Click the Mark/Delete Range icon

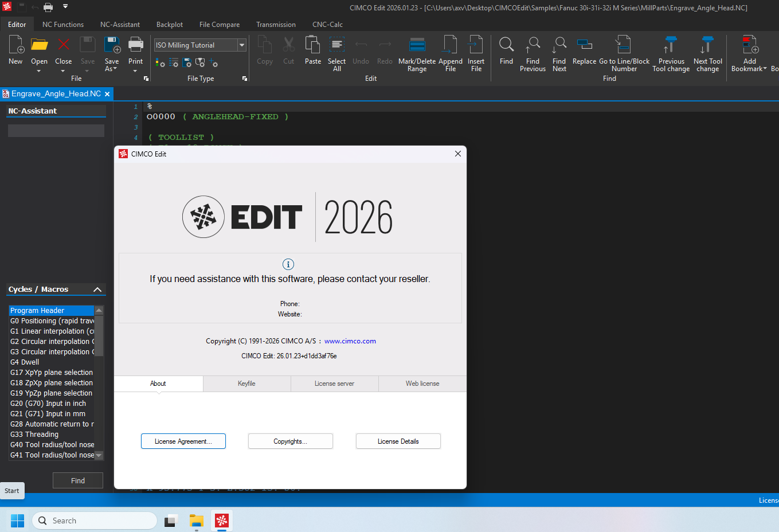[417, 45]
